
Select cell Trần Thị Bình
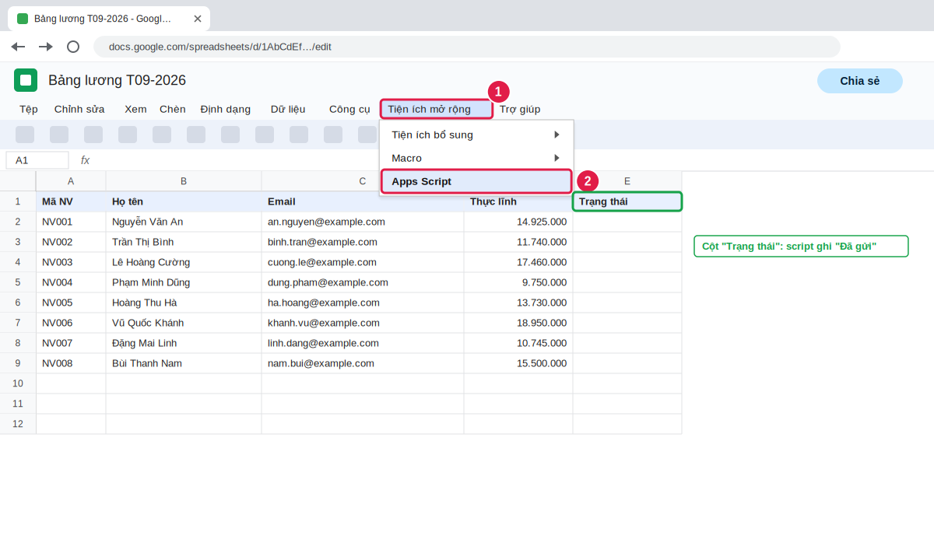coord(184,242)
